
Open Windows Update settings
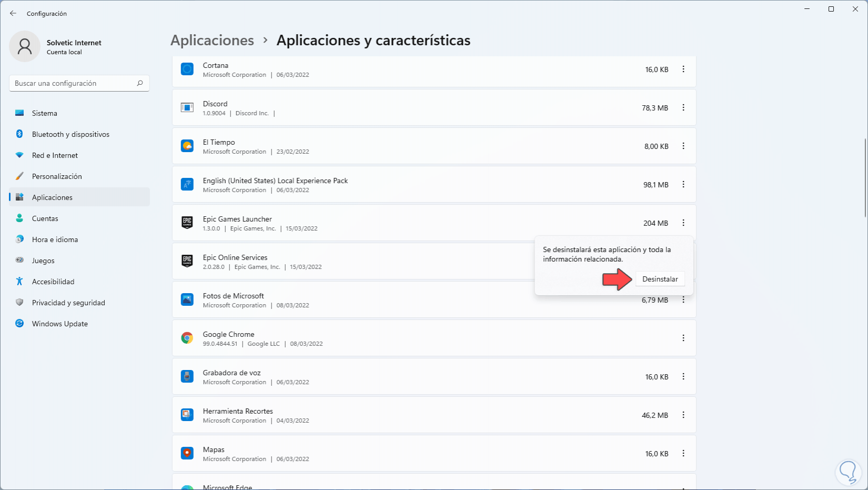(79, 324)
